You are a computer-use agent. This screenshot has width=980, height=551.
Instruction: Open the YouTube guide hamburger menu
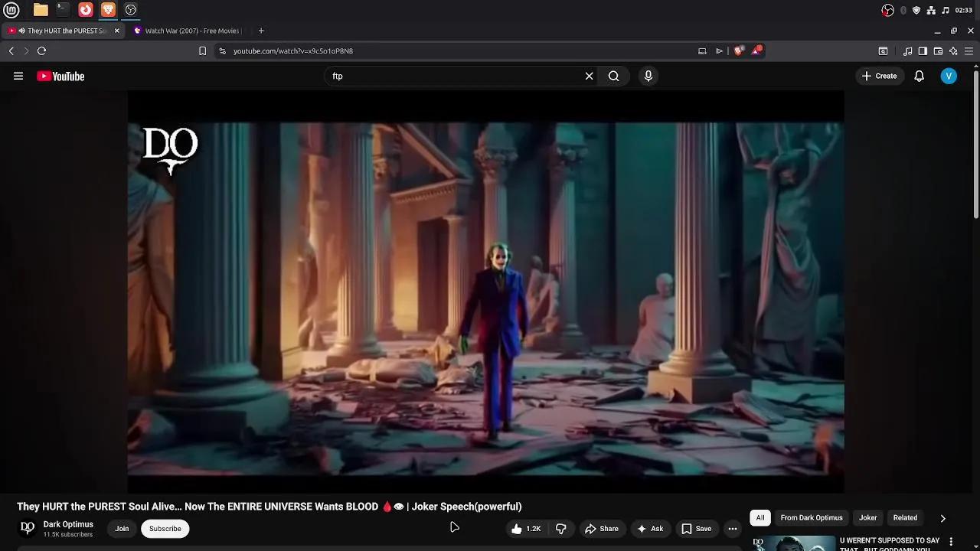coord(18,76)
